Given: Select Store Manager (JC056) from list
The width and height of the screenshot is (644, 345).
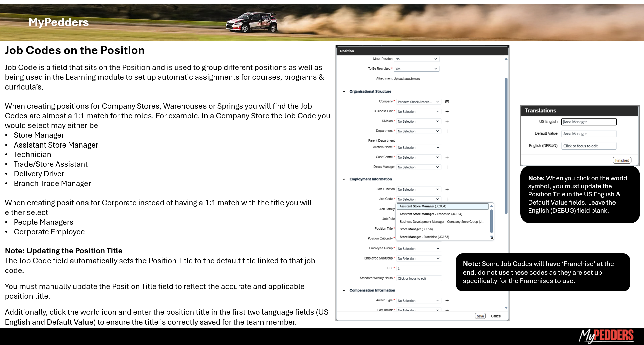Looking at the screenshot, I should (x=416, y=229).
